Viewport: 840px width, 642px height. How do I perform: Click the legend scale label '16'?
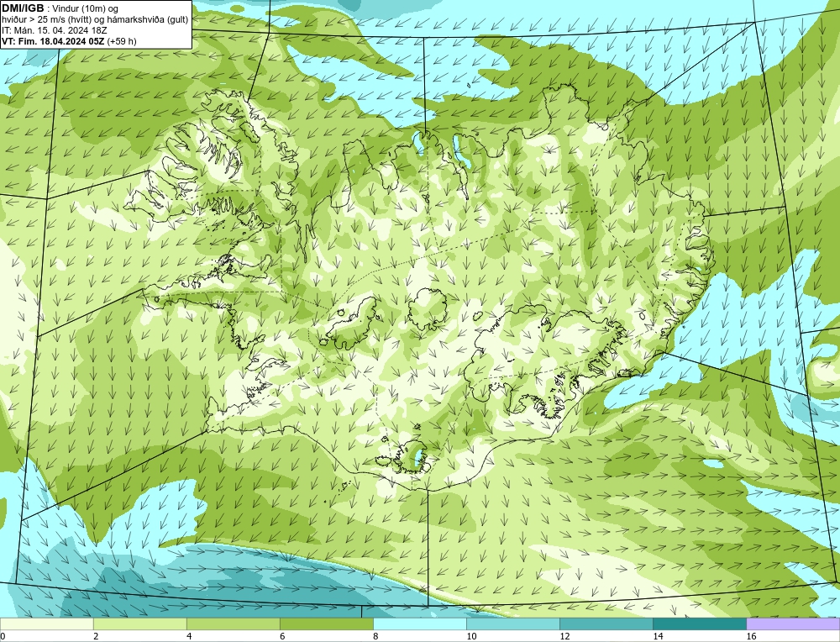[x=751, y=636]
